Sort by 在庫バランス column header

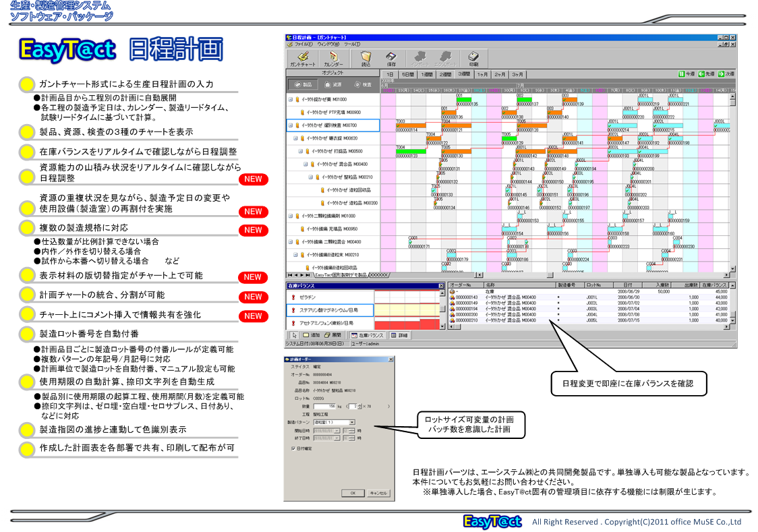click(714, 286)
